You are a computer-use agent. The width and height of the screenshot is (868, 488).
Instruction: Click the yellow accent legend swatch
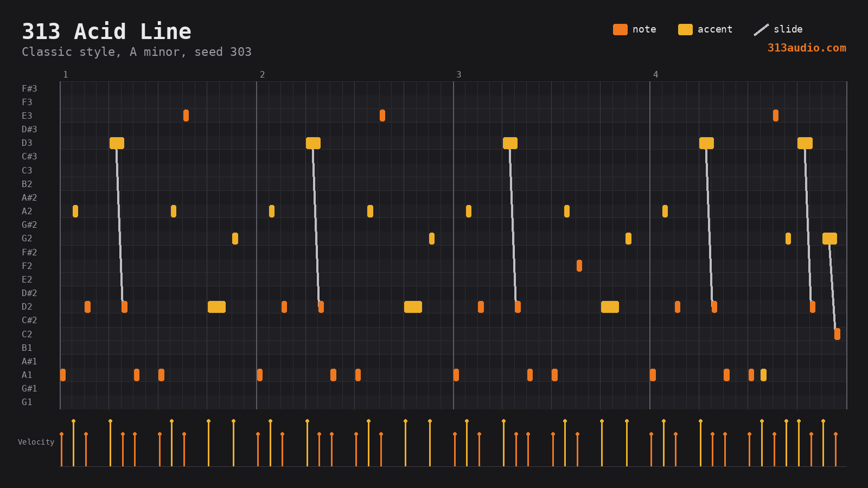685,29
